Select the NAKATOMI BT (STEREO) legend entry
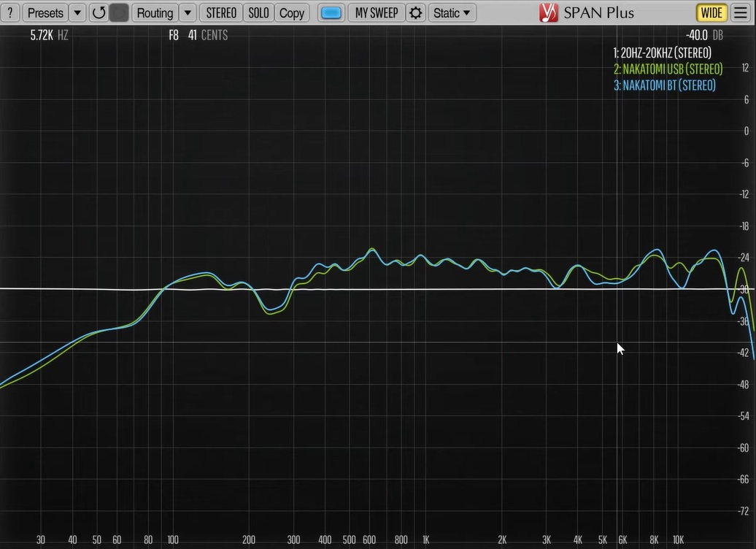 tap(664, 85)
